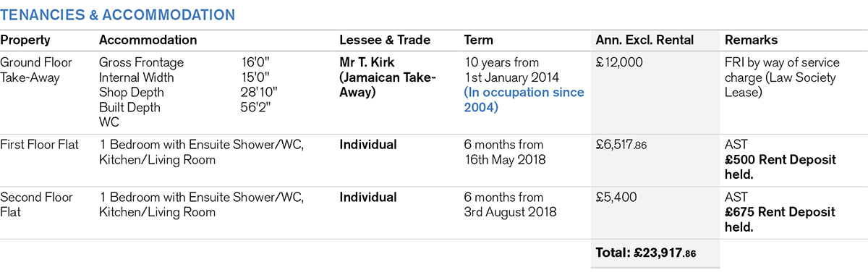Select the Ann. Excl. Rental header
This screenshot has height=275, width=868.
click(644, 41)
